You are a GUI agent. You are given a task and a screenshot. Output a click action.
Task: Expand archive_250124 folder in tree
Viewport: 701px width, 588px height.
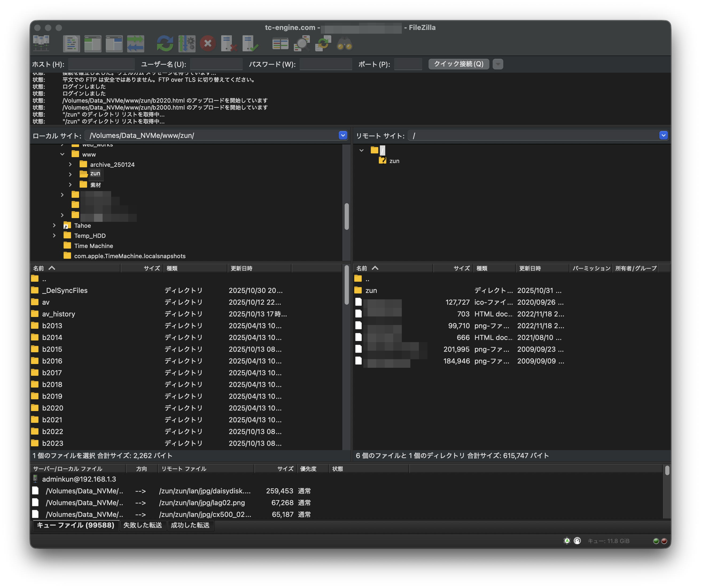(x=70, y=164)
